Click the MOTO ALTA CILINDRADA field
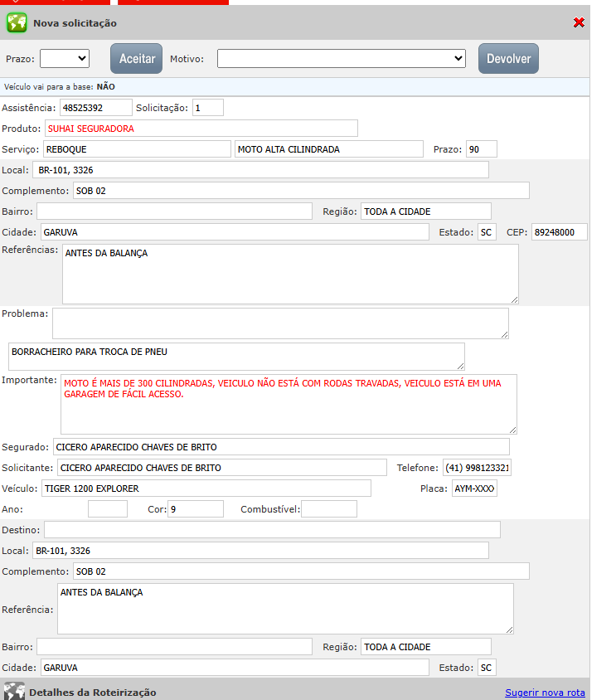Viewport: 616px width, 700px height. (329, 149)
